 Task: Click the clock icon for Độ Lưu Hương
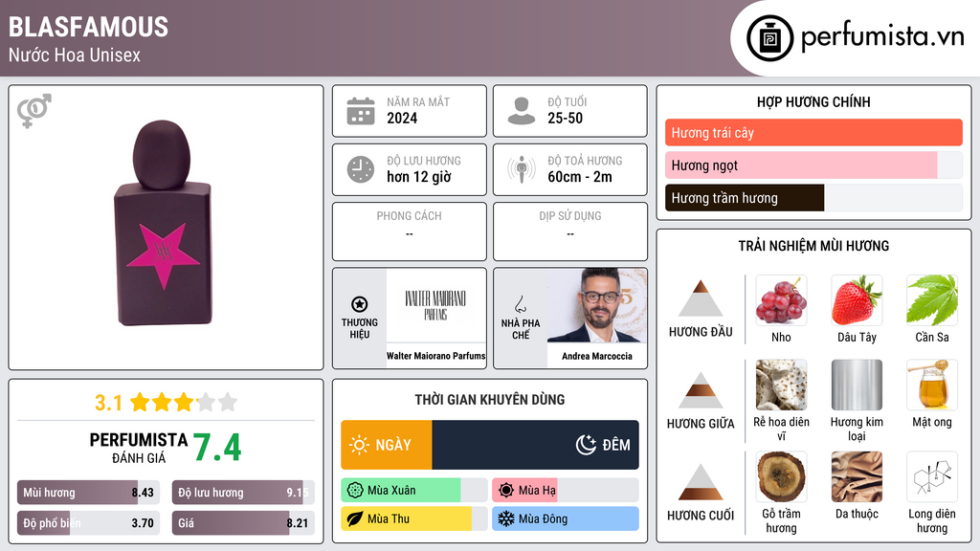361,169
